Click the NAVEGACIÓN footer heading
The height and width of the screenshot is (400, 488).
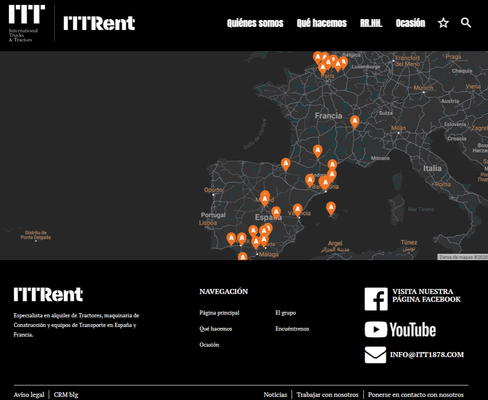point(224,292)
